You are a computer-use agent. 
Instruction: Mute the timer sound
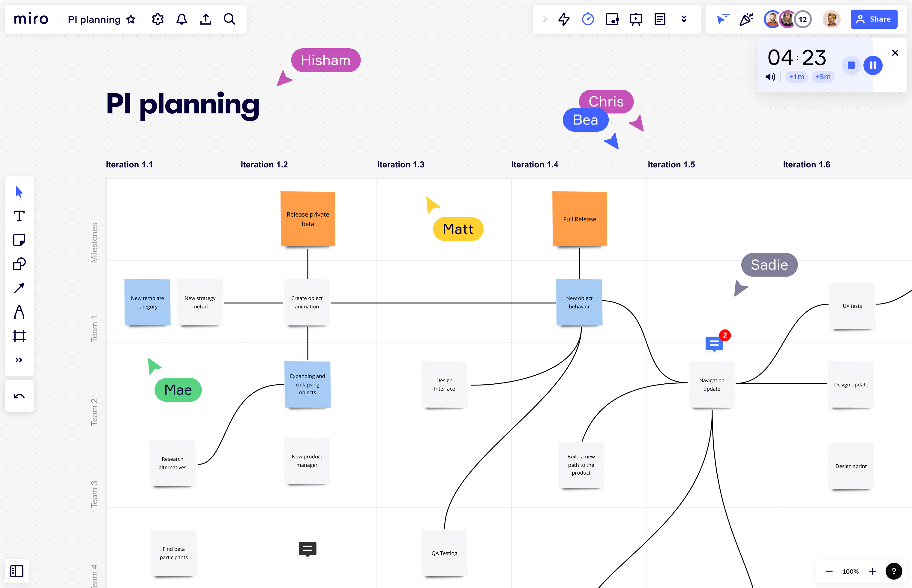tap(770, 77)
